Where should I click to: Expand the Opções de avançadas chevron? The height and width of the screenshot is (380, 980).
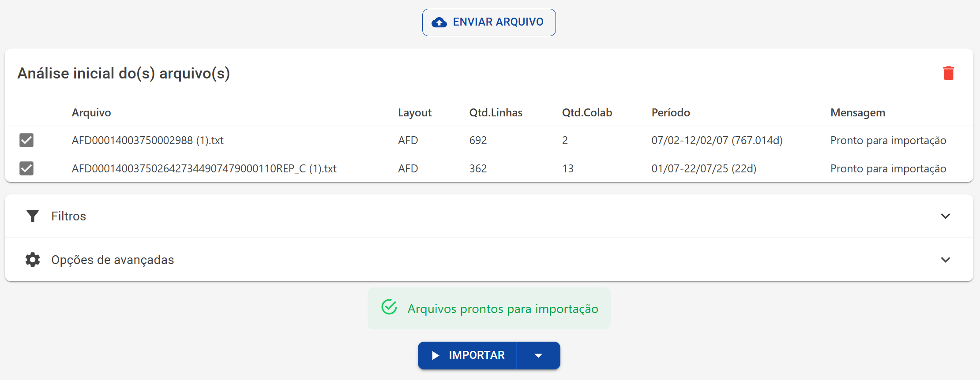point(945,260)
